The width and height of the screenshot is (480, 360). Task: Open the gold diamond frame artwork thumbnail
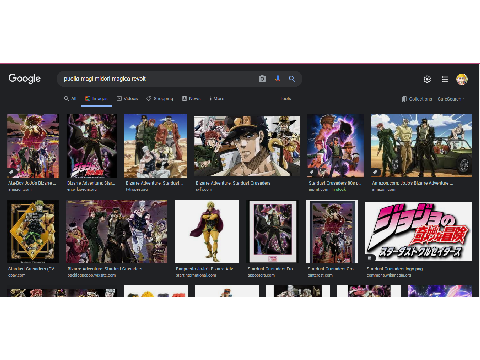click(x=33, y=231)
